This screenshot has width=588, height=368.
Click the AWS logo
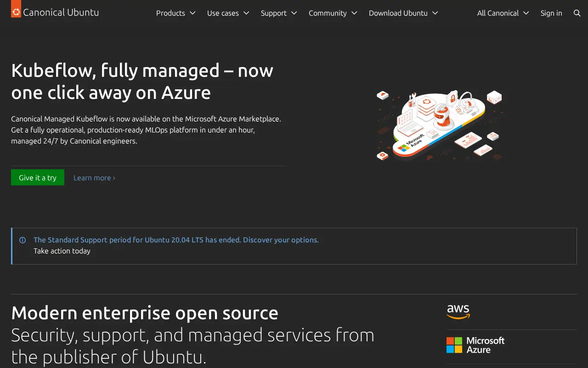pyautogui.click(x=458, y=312)
